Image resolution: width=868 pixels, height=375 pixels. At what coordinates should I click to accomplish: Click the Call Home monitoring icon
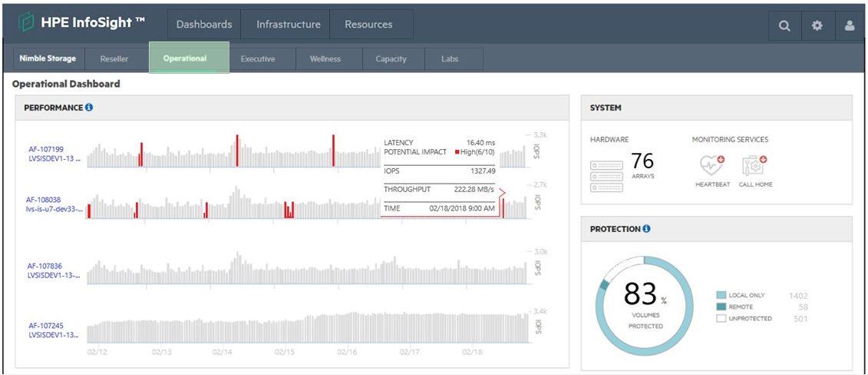755,166
